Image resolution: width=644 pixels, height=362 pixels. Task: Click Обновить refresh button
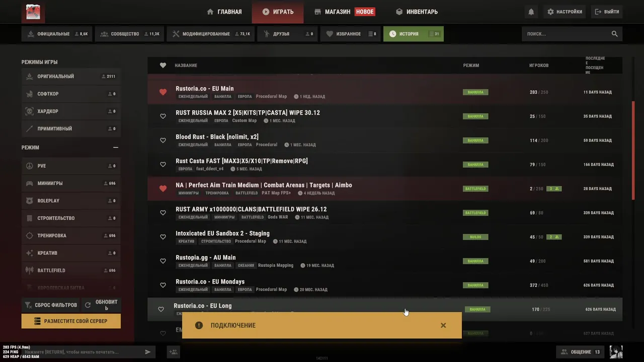click(x=101, y=305)
